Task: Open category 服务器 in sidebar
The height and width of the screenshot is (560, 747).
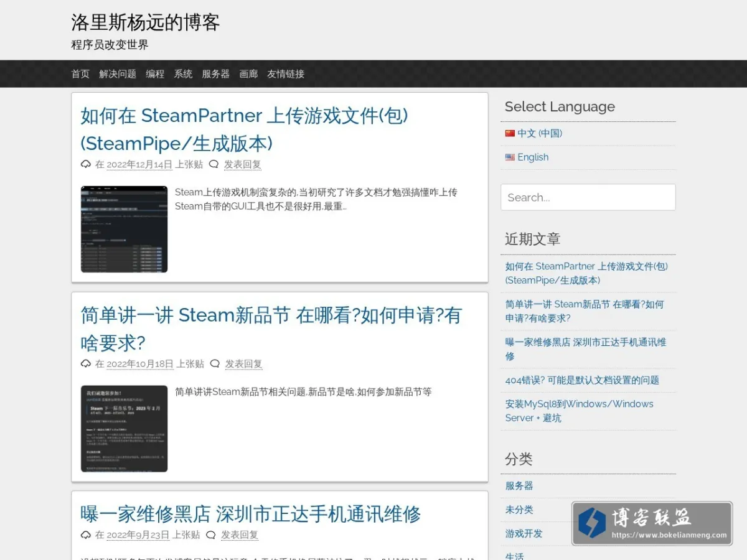Action: [x=519, y=486]
